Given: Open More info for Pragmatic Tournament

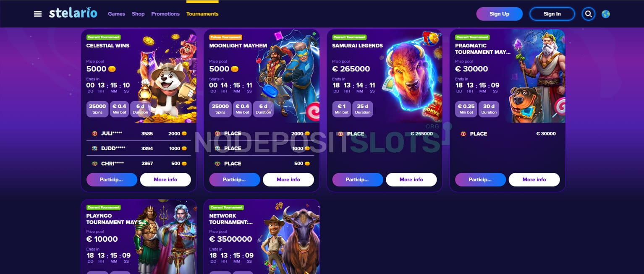Looking at the screenshot, I should point(534,180).
